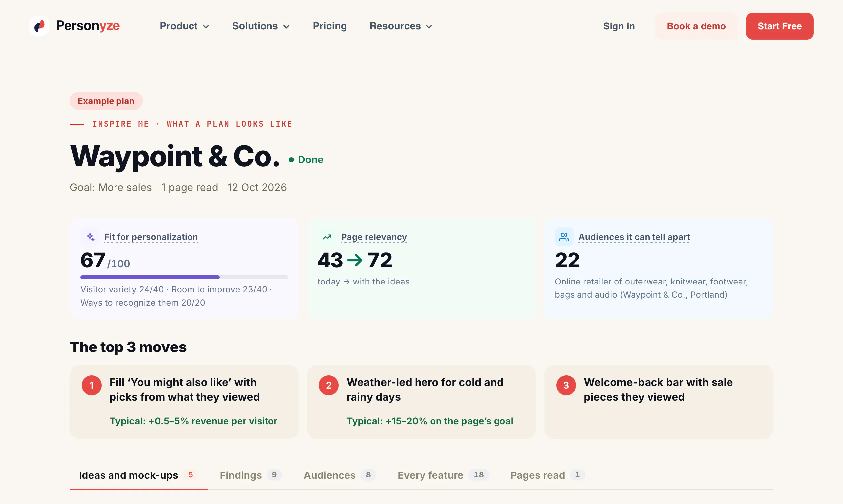Viewport: 843px width, 504px height.
Task: Click the Page relevancy label
Action: click(x=374, y=237)
